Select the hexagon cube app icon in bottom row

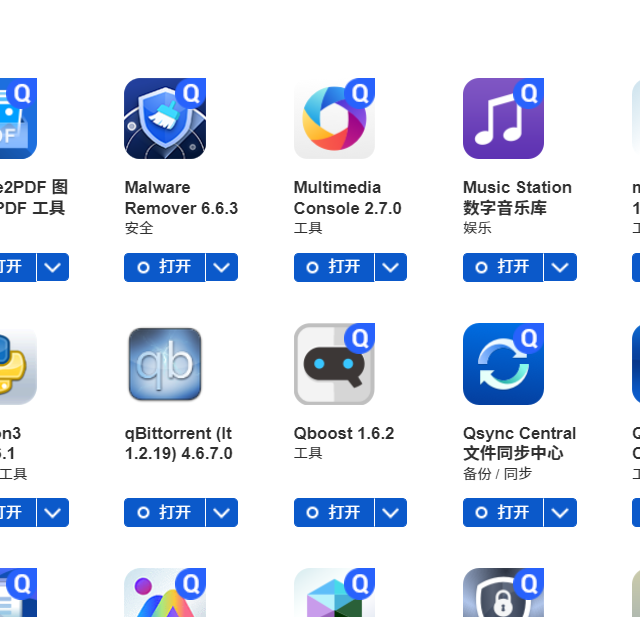[x=334, y=593]
